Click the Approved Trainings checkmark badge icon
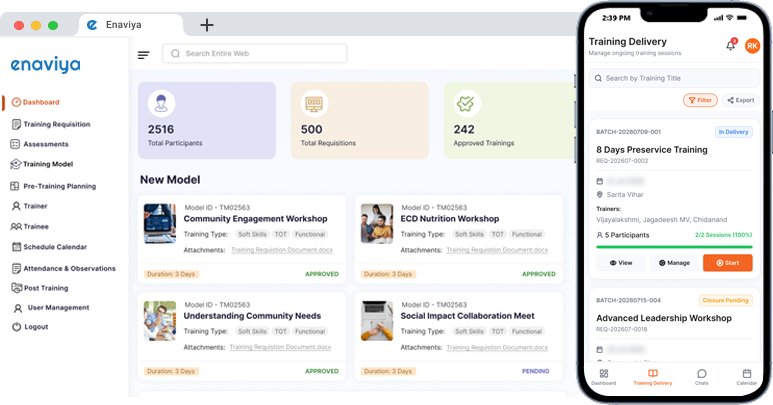Screen dimensions: 773x405 (x=467, y=103)
